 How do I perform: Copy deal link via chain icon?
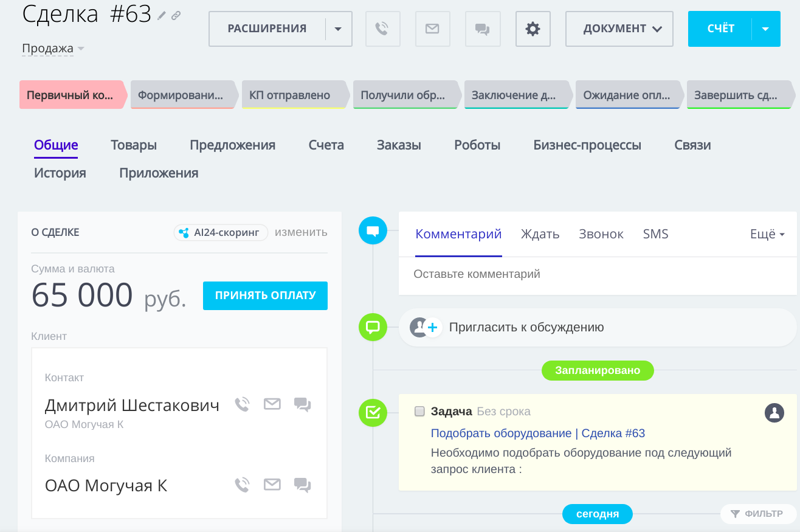click(176, 16)
